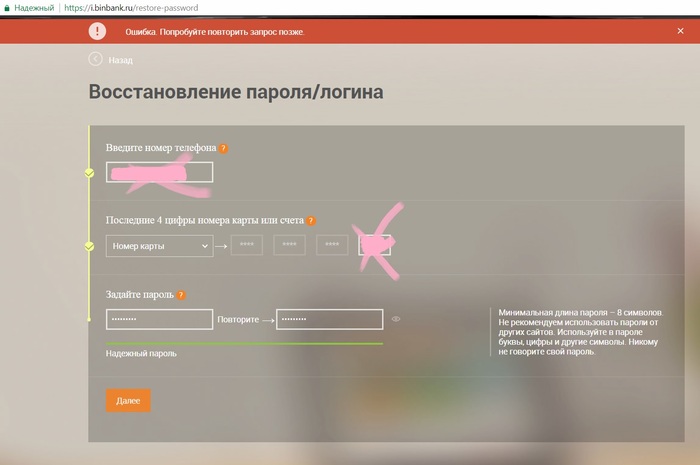Focus the last four card digits field
700x465 pixels.
point(375,245)
